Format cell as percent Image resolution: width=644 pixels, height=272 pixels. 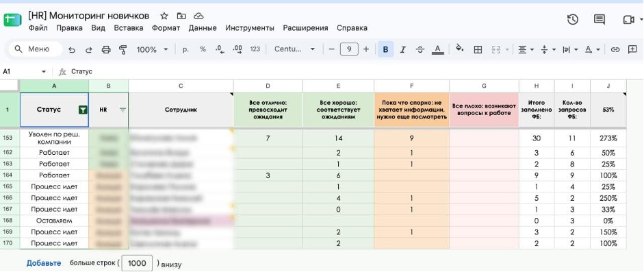203,49
